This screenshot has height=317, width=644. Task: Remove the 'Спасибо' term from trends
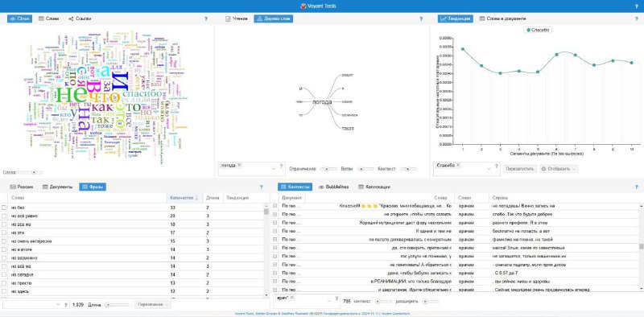coord(457,165)
